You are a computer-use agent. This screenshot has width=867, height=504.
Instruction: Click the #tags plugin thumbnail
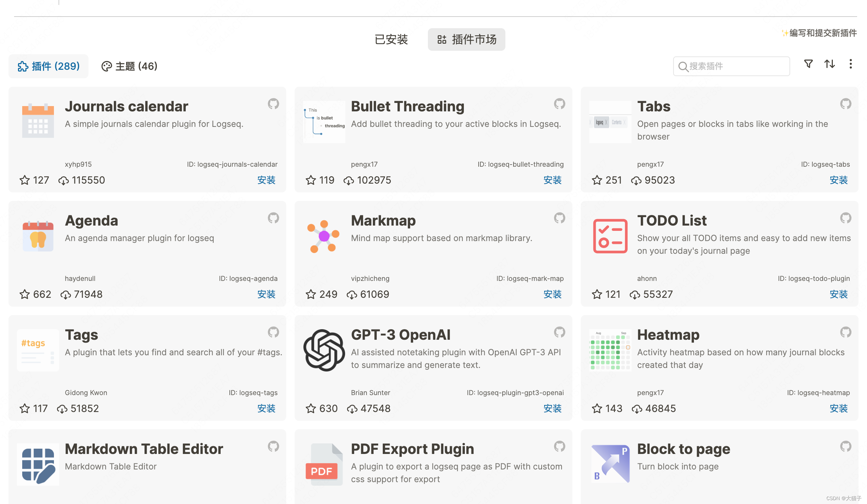tap(38, 350)
